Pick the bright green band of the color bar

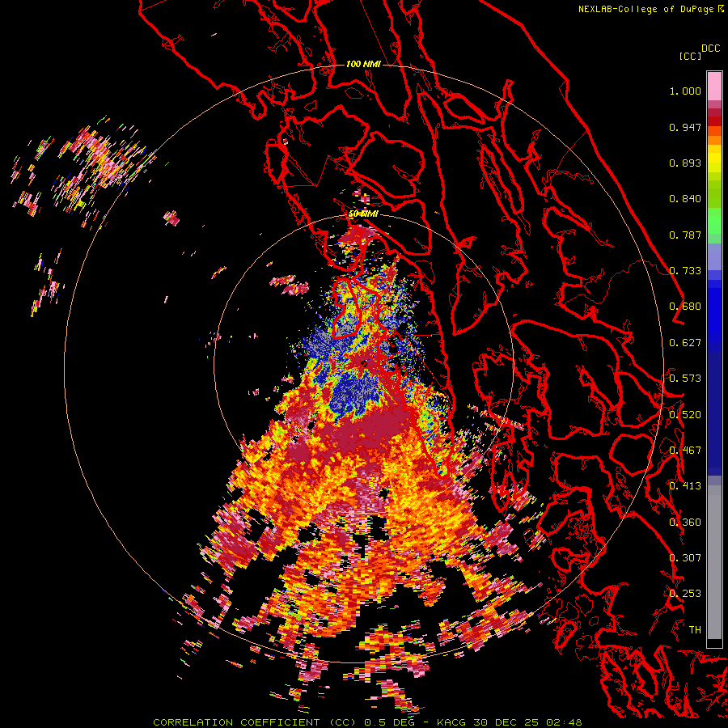pos(714,221)
